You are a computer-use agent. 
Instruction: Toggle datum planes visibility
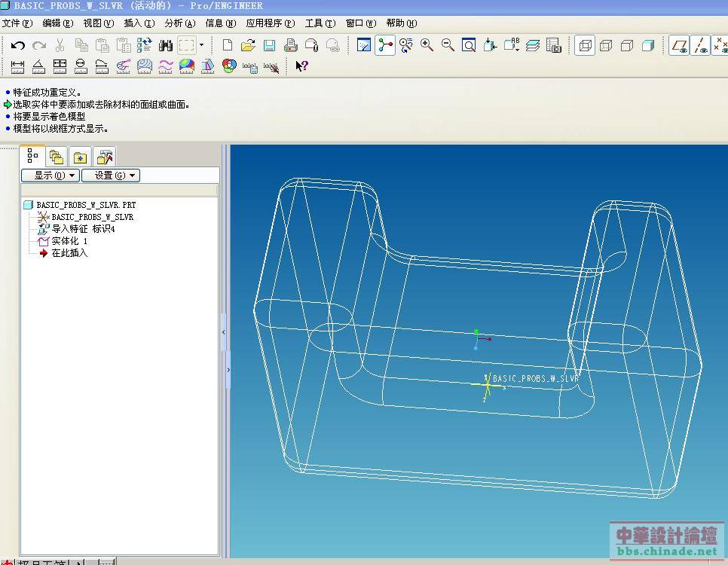(x=679, y=45)
